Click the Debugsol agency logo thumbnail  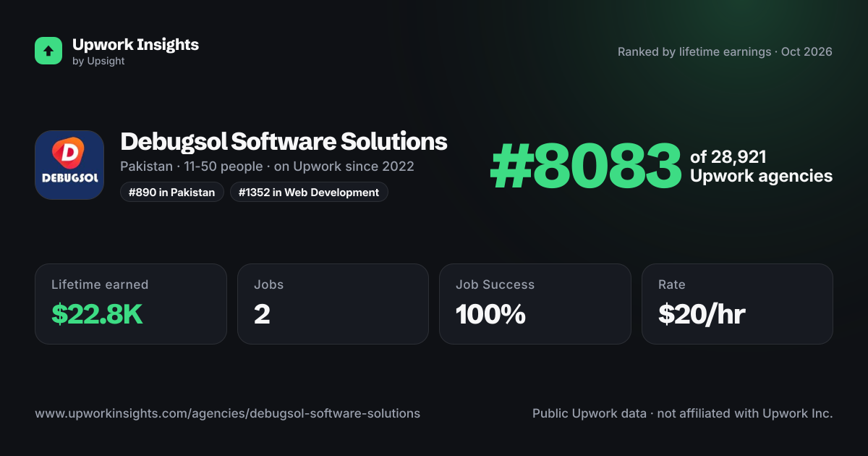click(x=69, y=165)
